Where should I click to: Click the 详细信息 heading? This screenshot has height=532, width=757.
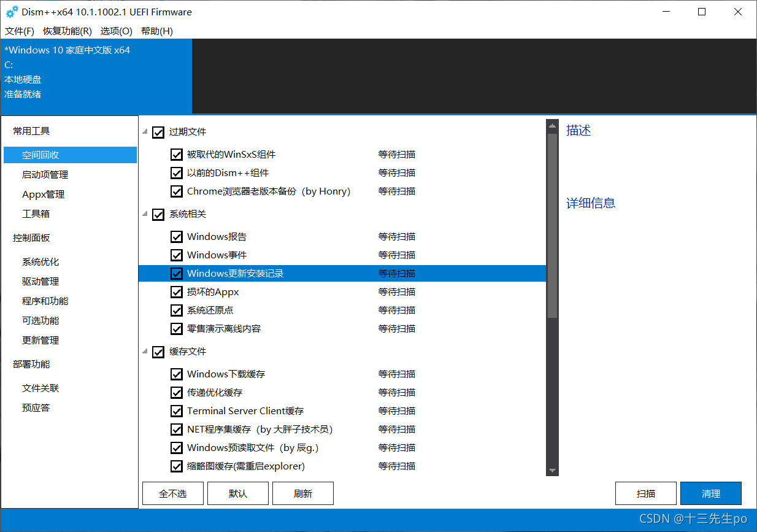[591, 203]
